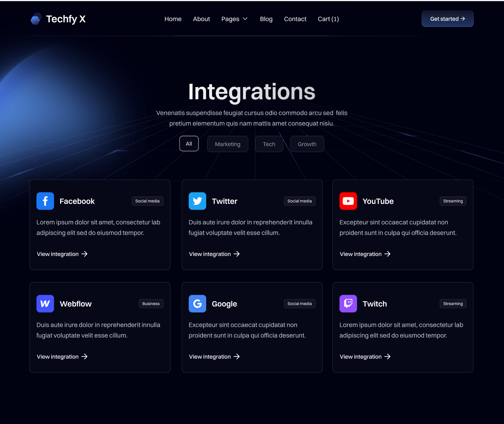This screenshot has height=424, width=504.
Task: Click the Facebook card title
Action: [77, 201]
